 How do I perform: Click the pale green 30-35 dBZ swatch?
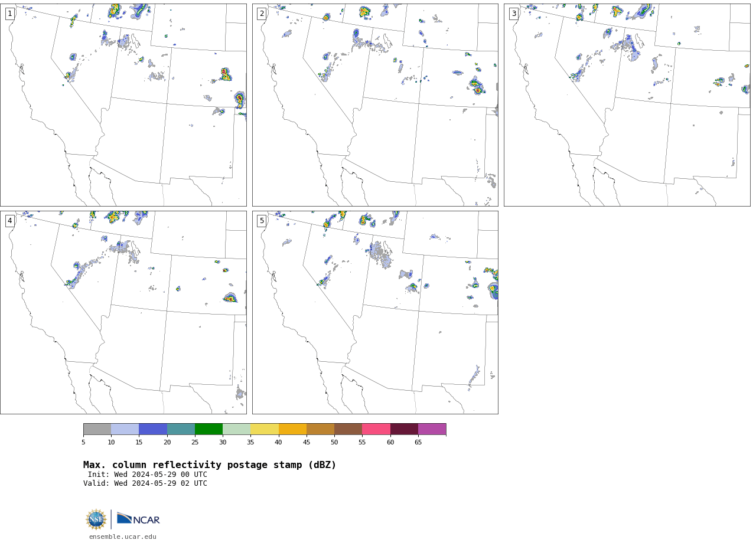(x=237, y=429)
